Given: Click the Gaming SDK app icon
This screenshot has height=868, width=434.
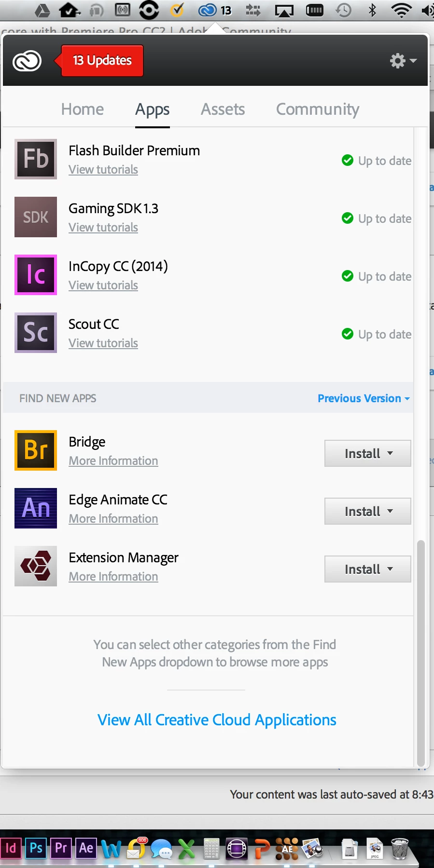Looking at the screenshot, I should click(36, 217).
